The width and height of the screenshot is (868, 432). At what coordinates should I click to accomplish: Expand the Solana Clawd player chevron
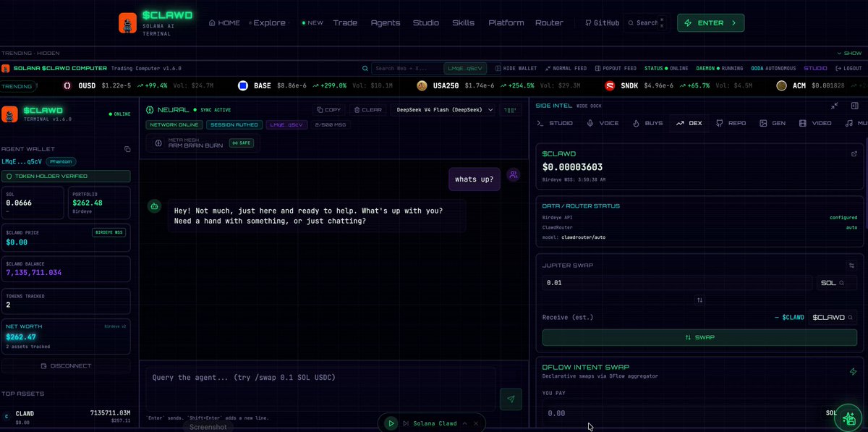pos(464,423)
